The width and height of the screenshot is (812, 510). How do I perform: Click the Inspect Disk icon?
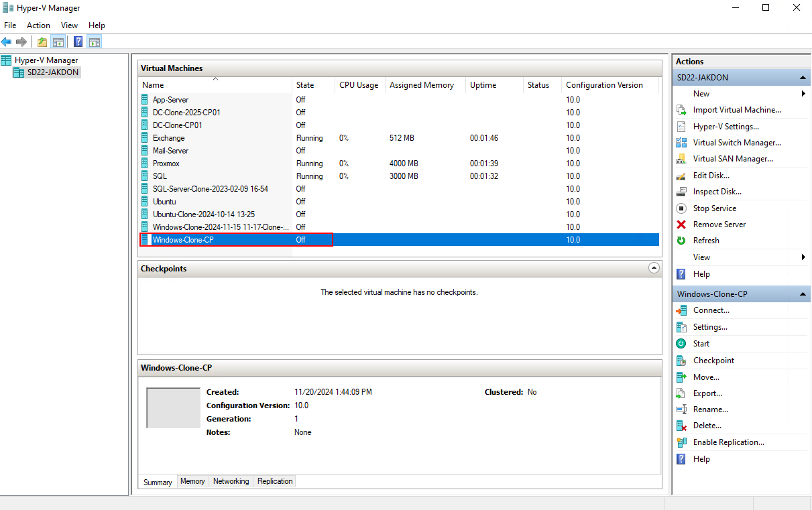point(681,192)
